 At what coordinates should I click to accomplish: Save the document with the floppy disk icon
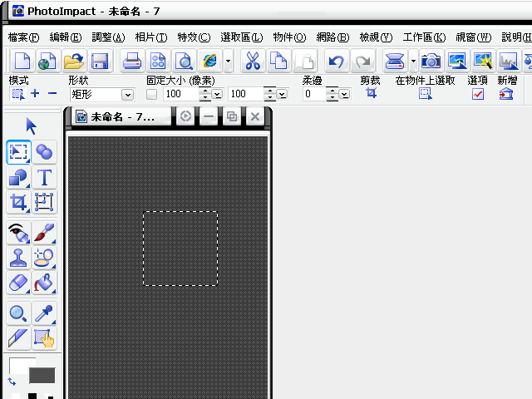pyautogui.click(x=100, y=62)
